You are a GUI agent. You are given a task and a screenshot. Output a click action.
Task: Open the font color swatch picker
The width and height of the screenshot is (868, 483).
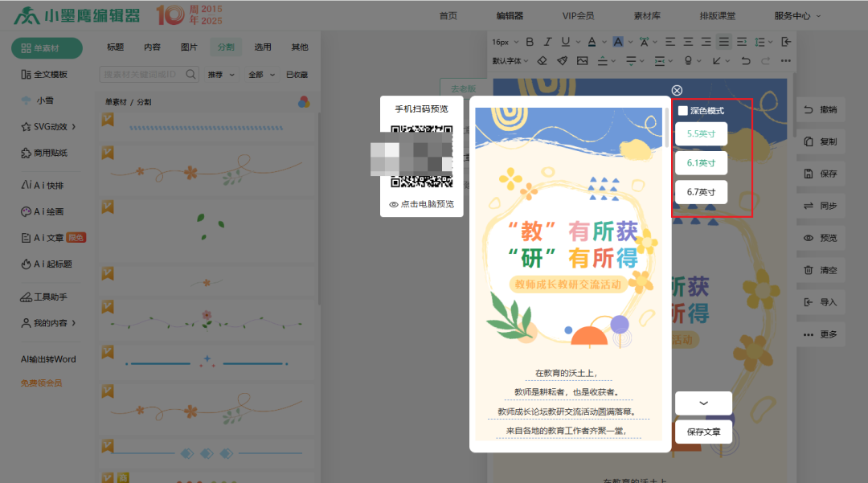[592, 42]
